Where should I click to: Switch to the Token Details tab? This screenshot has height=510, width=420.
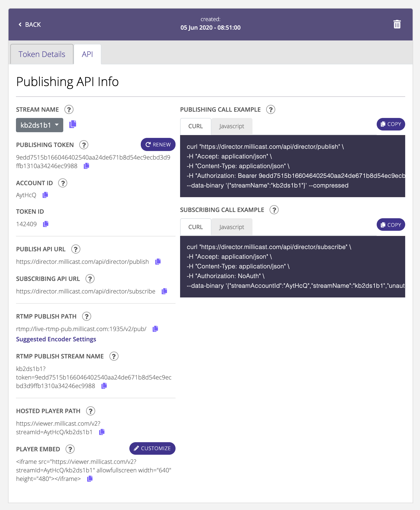click(x=42, y=54)
